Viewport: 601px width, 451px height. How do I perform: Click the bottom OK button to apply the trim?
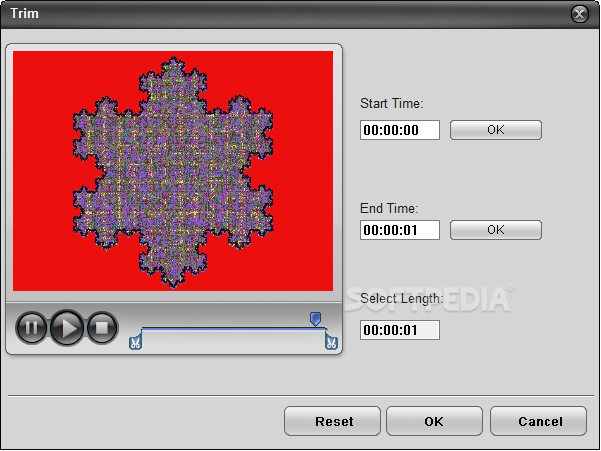click(x=434, y=421)
